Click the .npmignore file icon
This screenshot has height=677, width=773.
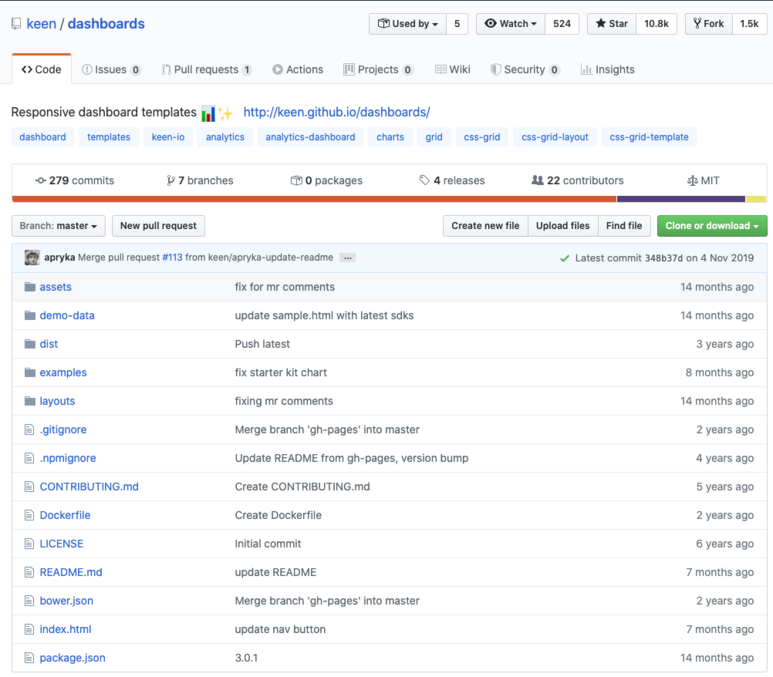[x=30, y=459]
